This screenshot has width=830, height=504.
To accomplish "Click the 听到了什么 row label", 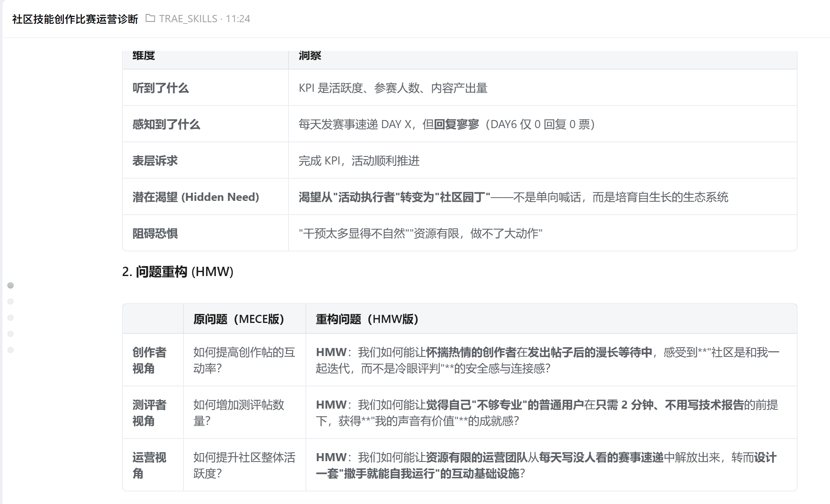I will 160,88.
